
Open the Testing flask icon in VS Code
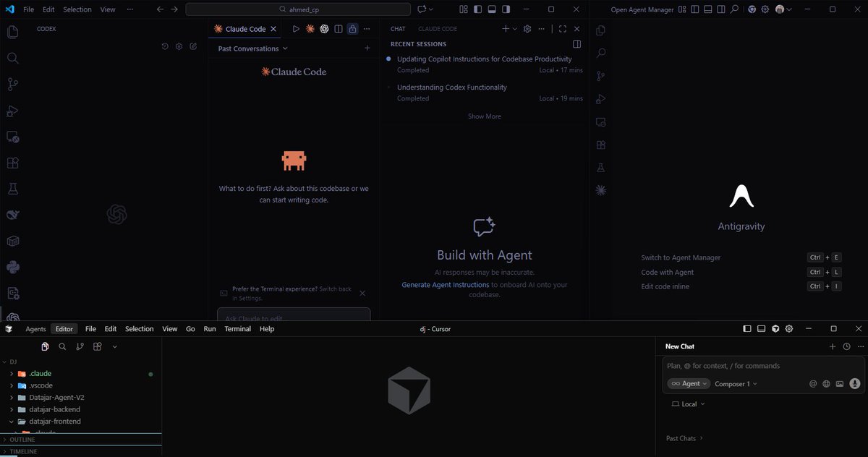[12, 189]
